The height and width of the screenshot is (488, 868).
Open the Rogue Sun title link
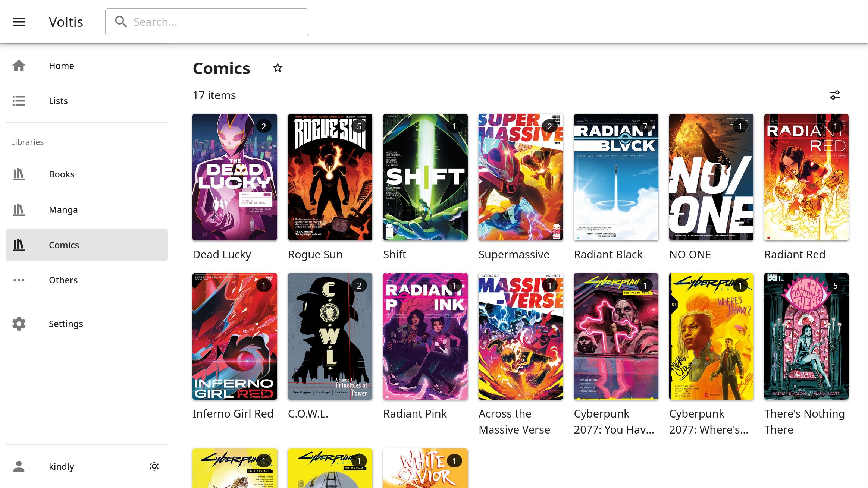[315, 254]
